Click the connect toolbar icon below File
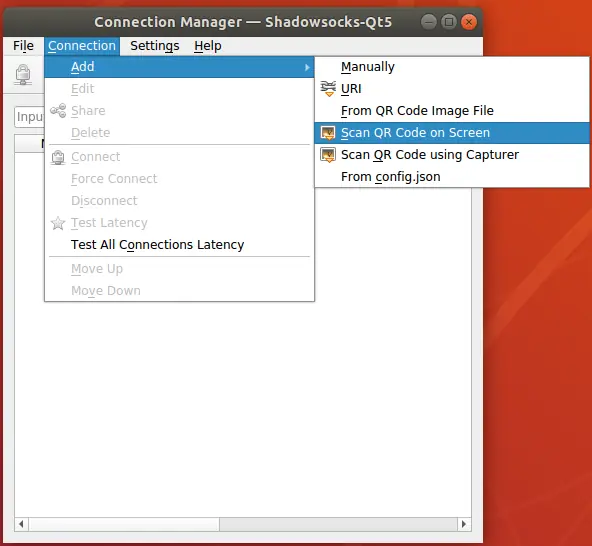This screenshot has width=592, height=546. pyautogui.click(x=23, y=74)
